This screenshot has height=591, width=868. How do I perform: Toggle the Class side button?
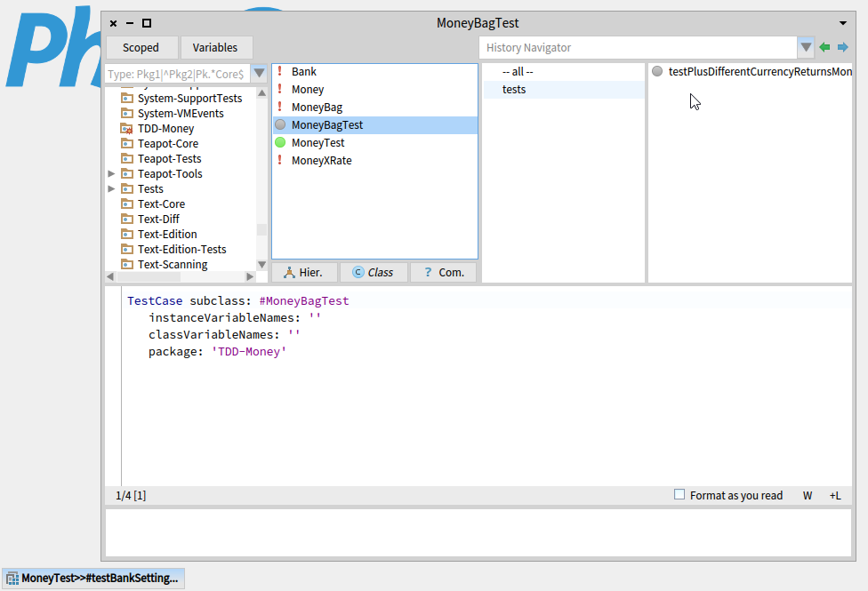click(x=374, y=272)
